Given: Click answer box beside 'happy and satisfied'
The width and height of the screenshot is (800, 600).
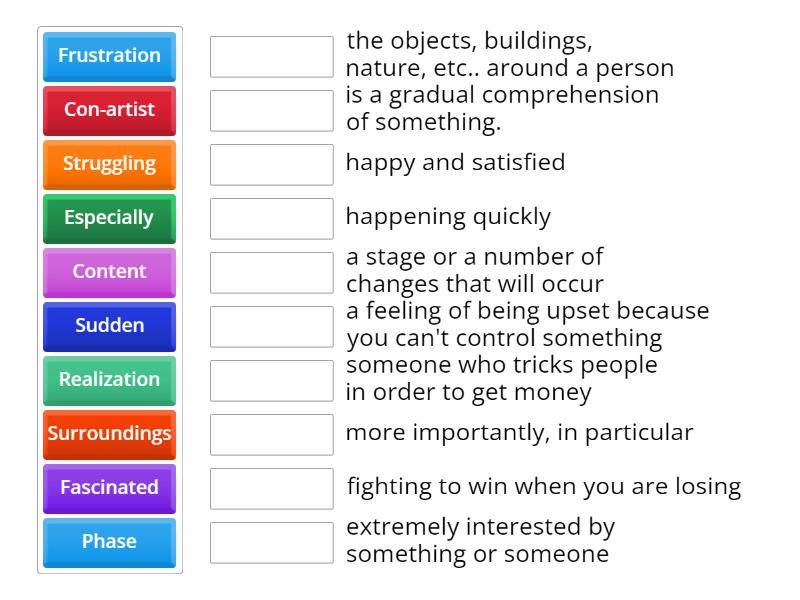Looking at the screenshot, I should coord(271,165).
